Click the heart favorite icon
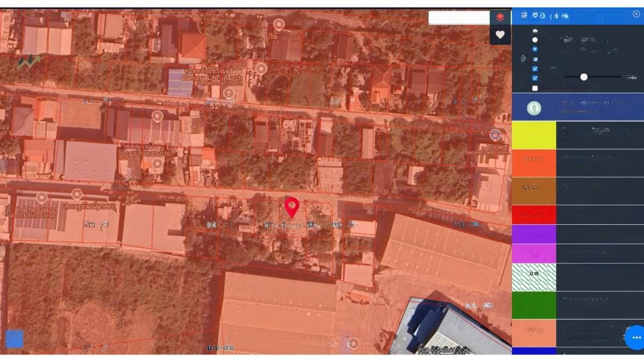Screen dimensions: 644x362 point(500,35)
